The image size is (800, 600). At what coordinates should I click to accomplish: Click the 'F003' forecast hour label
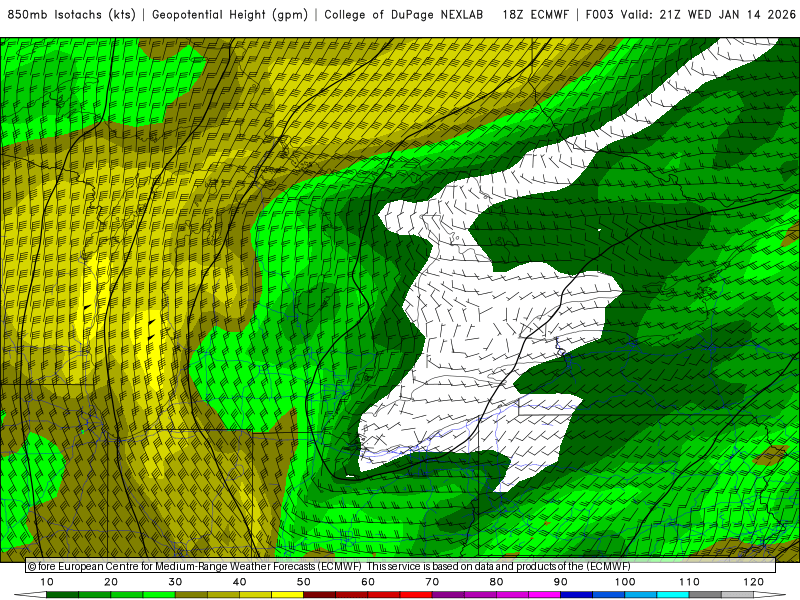pos(599,15)
